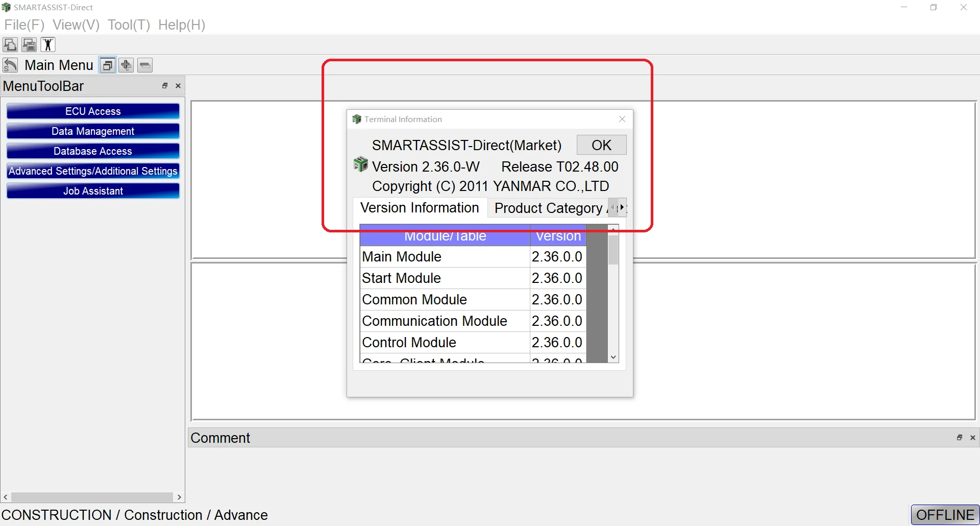Launch Job Assistant
Image resolution: width=980 pixels, height=526 pixels.
coord(93,191)
